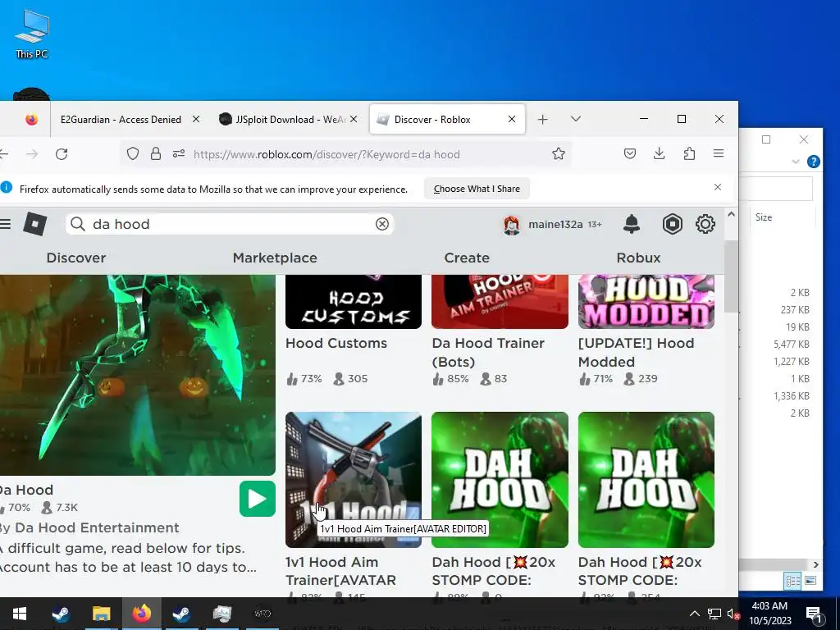The image size is (840, 630).
Task: Open This PC desktop icon
Action: click(x=32, y=34)
